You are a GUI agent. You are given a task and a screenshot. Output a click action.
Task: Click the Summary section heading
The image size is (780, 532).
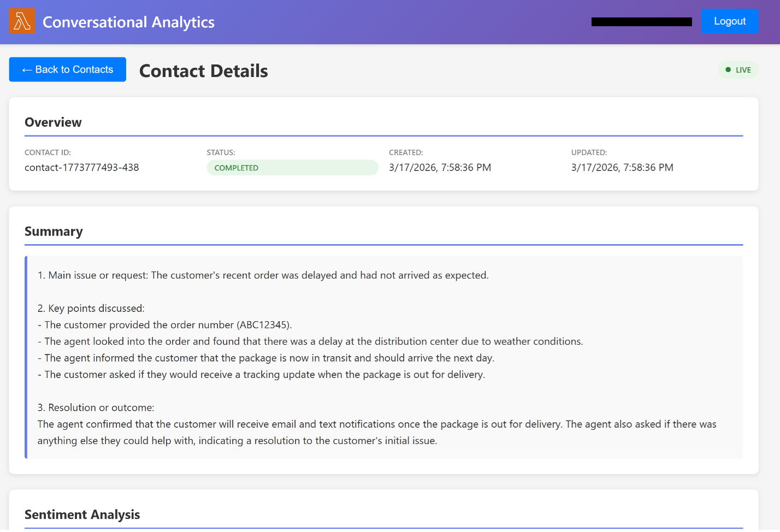54,232
